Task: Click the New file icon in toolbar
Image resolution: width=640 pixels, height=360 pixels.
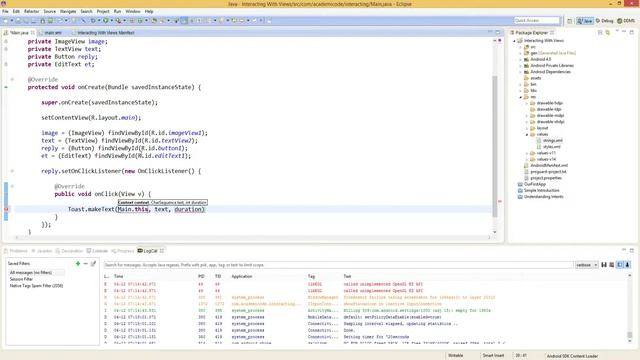Action: [x=6, y=20]
